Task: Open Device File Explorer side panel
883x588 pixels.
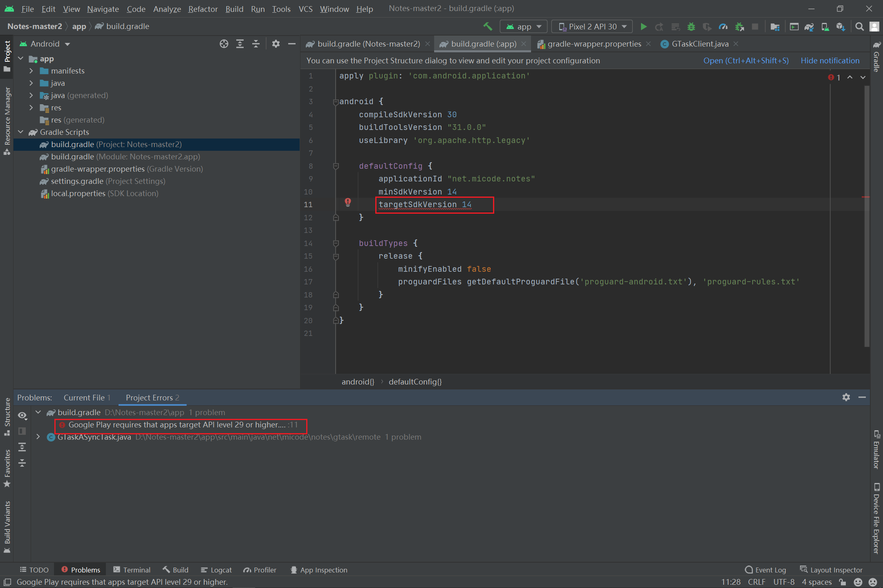Action: (x=876, y=518)
